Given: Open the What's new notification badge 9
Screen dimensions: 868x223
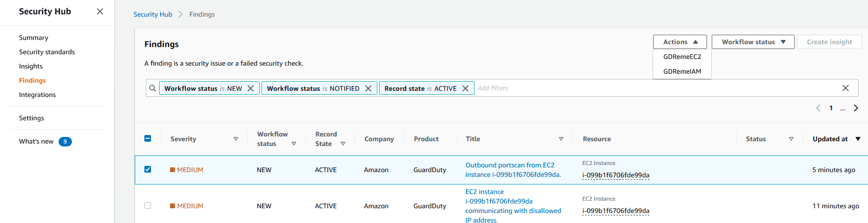Looking at the screenshot, I should (65, 142).
